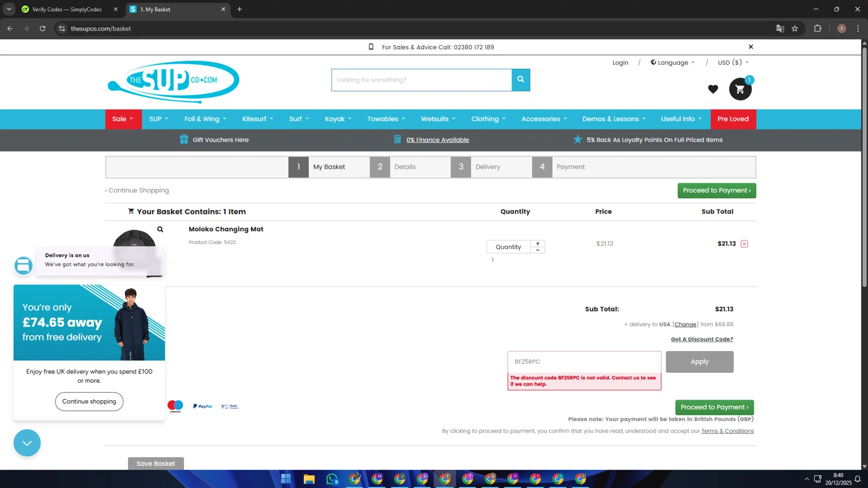Expand Demos & Lessons menu
The width and height of the screenshot is (868, 488).
614,119
